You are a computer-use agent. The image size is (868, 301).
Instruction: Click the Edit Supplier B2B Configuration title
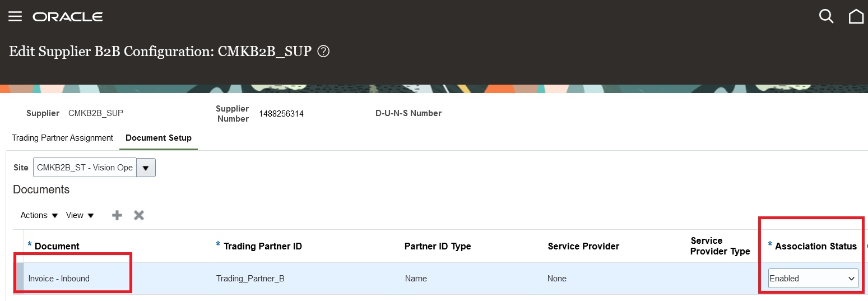160,52
